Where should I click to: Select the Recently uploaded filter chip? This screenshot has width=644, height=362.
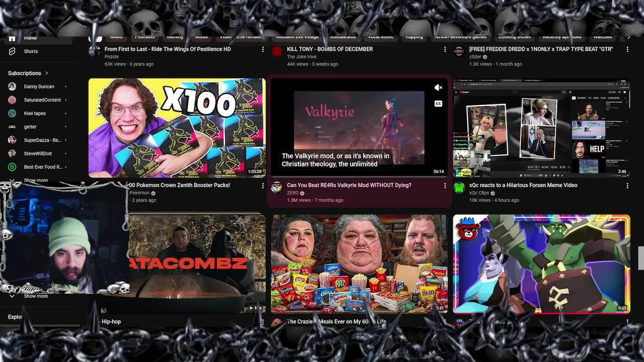tap(562, 37)
